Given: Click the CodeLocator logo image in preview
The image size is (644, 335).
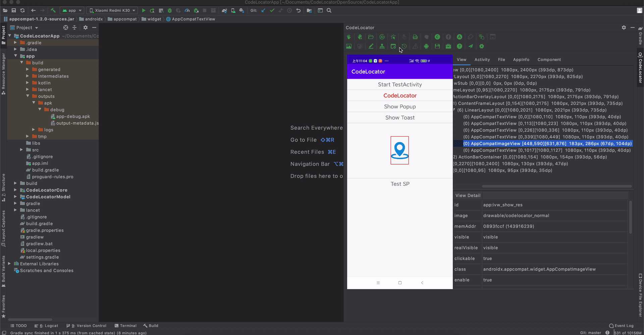Looking at the screenshot, I should (x=399, y=150).
